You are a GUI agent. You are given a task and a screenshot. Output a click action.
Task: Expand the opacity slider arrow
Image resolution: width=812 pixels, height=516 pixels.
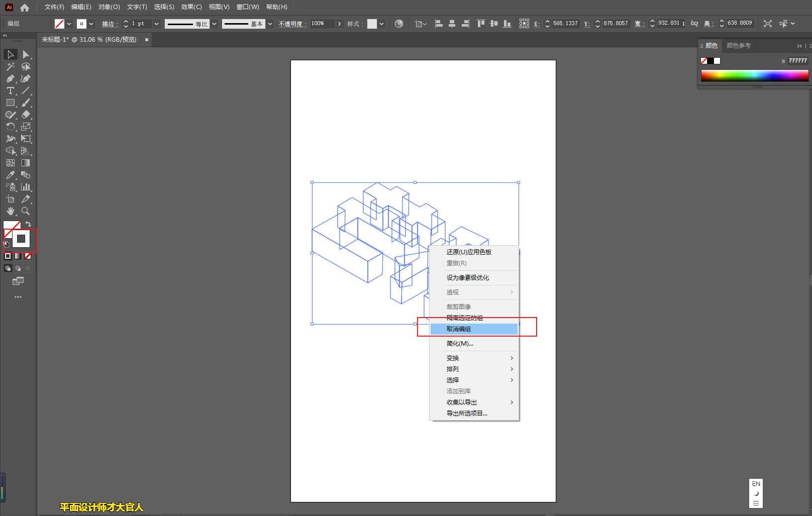click(x=340, y=24)
